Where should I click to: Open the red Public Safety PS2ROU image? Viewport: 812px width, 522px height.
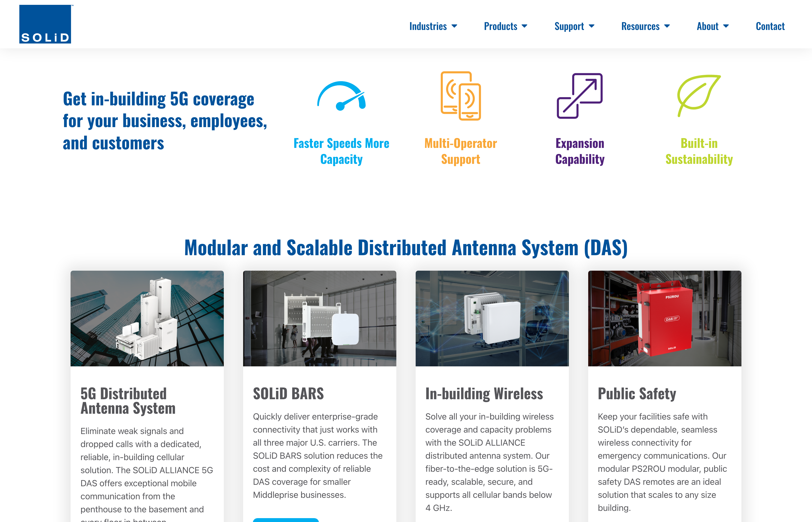coord(664,318)
